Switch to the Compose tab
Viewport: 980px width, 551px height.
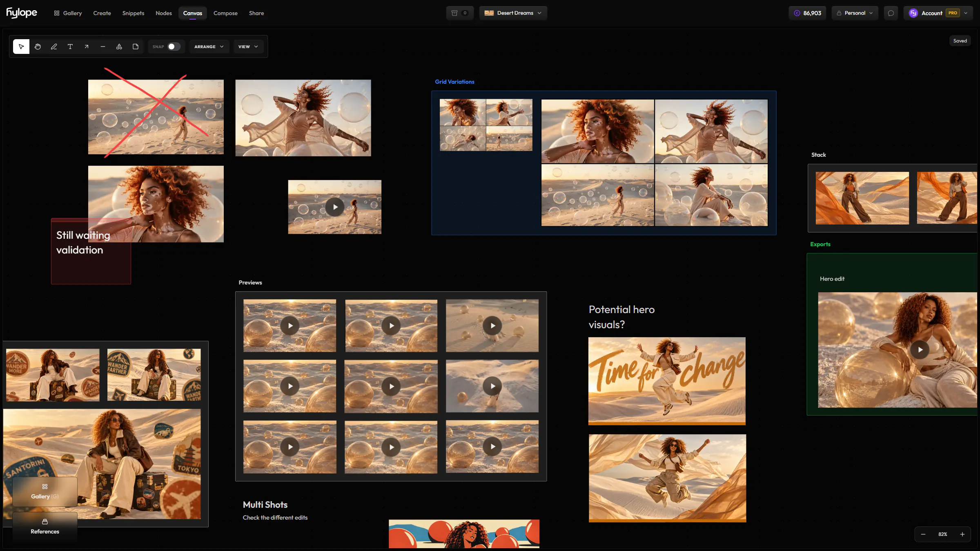(x=225, y=13)
